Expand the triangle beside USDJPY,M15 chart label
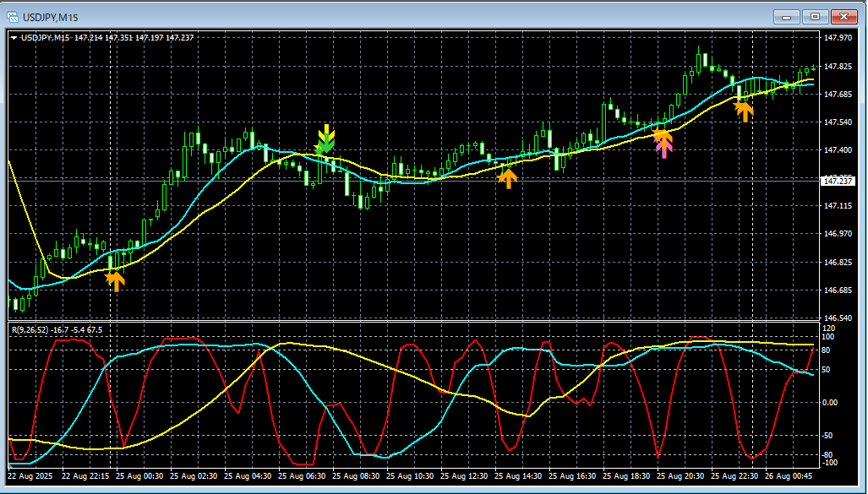 [x=14, y=37]
